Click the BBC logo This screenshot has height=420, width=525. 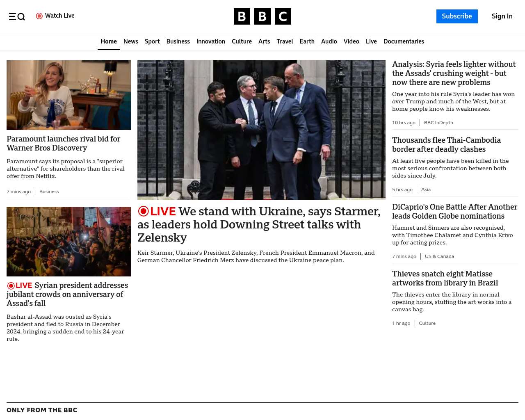pyautogui.click(x=262, y=16)
